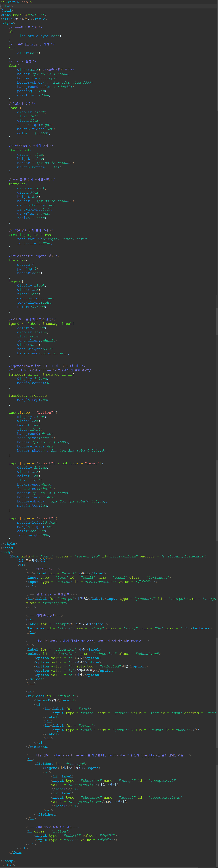Click the 'clear:both;' line
This screenshot has width=218, height=868.
[x=29, y=53]
